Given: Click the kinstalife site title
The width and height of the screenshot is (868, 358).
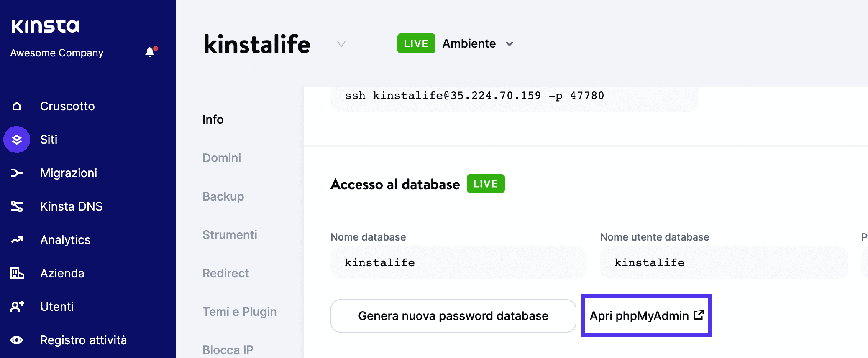Looking at the screenshot, I should point(257,44).
